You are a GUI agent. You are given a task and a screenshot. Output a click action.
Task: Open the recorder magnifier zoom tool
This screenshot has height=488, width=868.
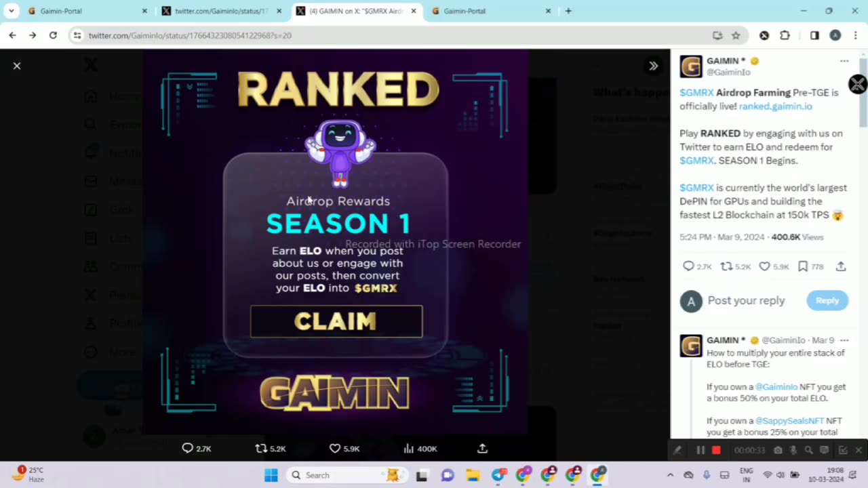(808, 450)
